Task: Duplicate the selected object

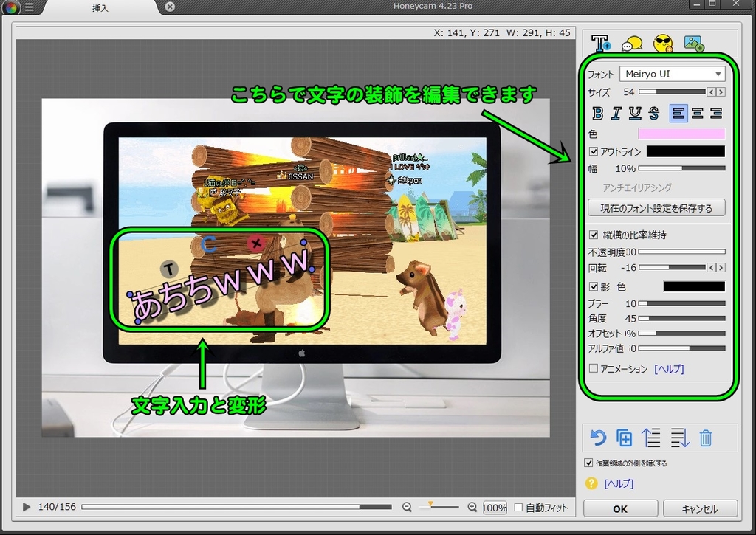Action: click(625, 438)
